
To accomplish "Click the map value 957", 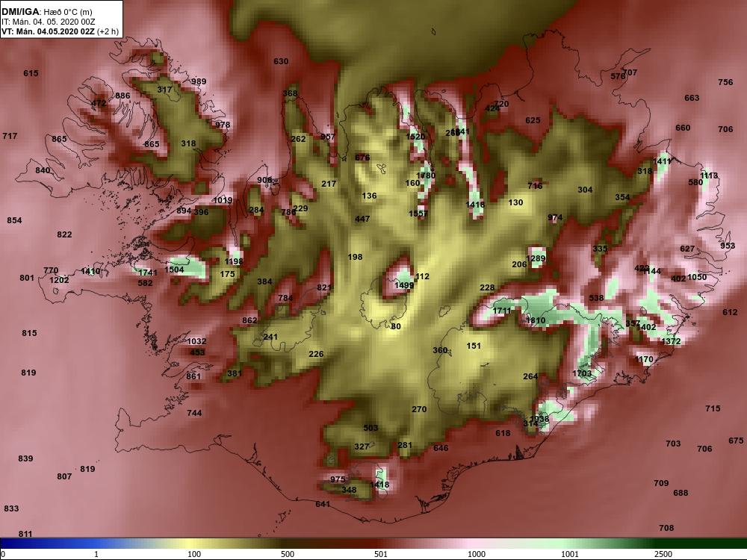I will coord(328,137).
